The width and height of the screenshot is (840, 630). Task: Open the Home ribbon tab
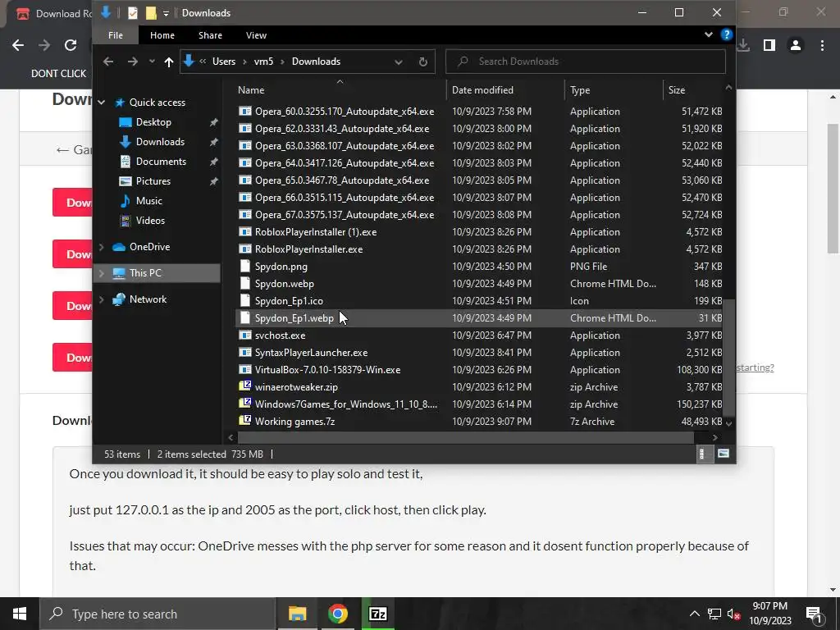pos(162,35)
